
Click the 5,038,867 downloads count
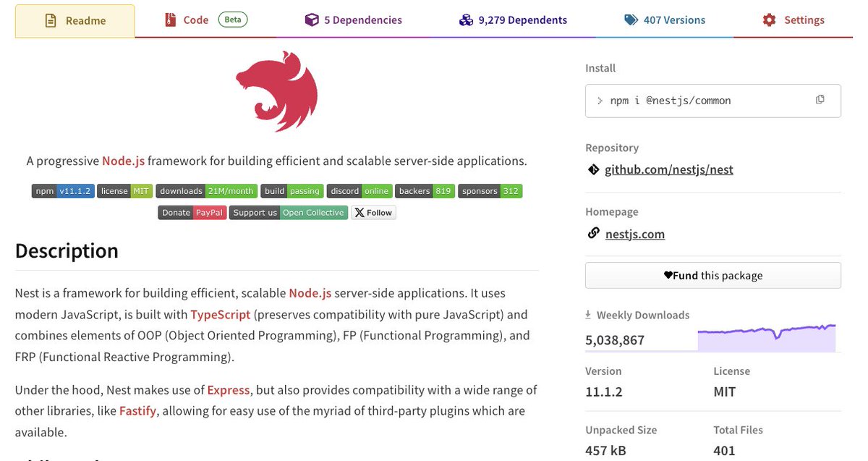[x=615, y=340]
